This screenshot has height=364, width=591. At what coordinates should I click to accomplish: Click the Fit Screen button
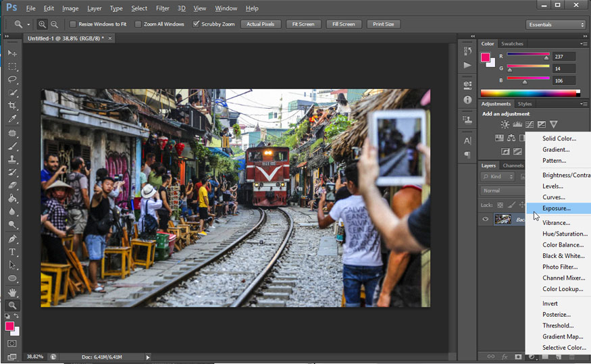(302, 24)
